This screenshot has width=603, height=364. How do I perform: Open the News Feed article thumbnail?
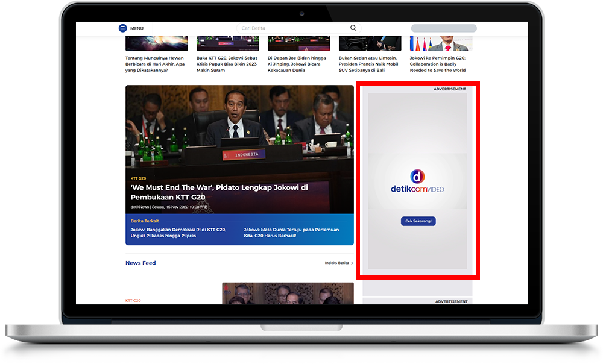click(288, 293)
